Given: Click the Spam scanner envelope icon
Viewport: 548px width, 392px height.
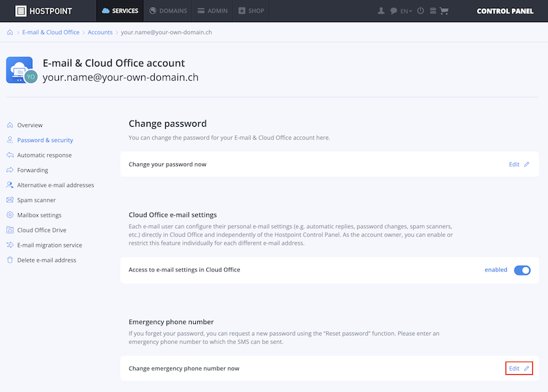Looking at the screenshot, I should (10, 199).
